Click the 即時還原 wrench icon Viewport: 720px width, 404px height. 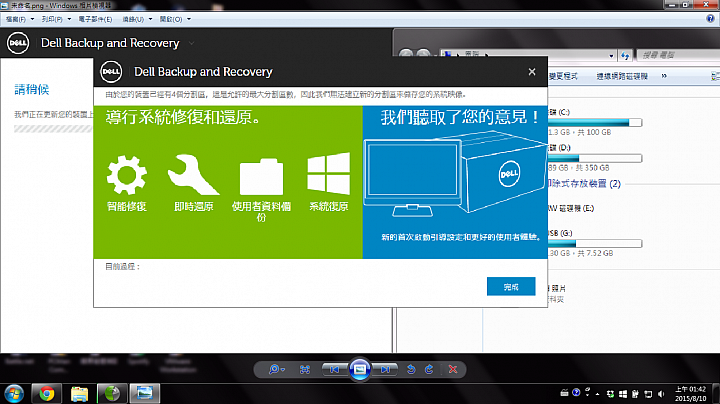[x=193, y=174]
